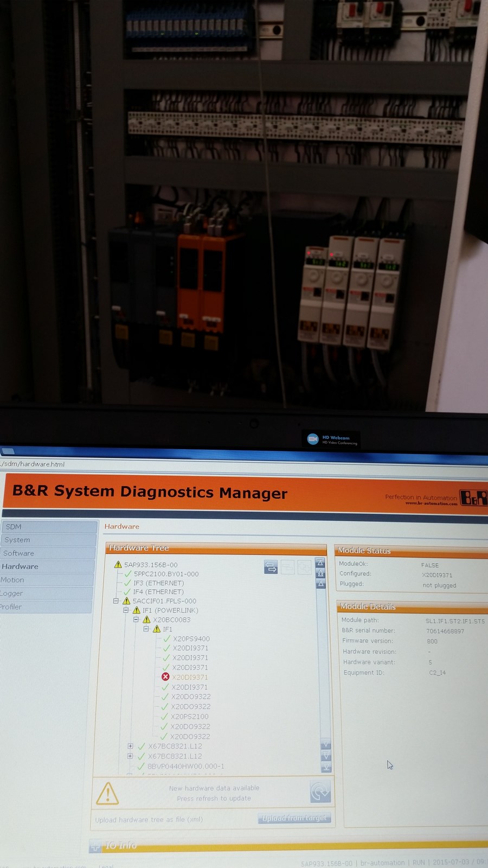Open the Software menu item
Screen dimensions: 488x868
(47, 553)
